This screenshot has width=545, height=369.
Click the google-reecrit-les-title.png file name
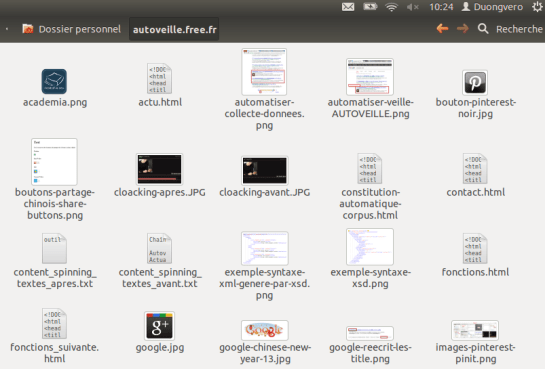(x=370, y=353)
